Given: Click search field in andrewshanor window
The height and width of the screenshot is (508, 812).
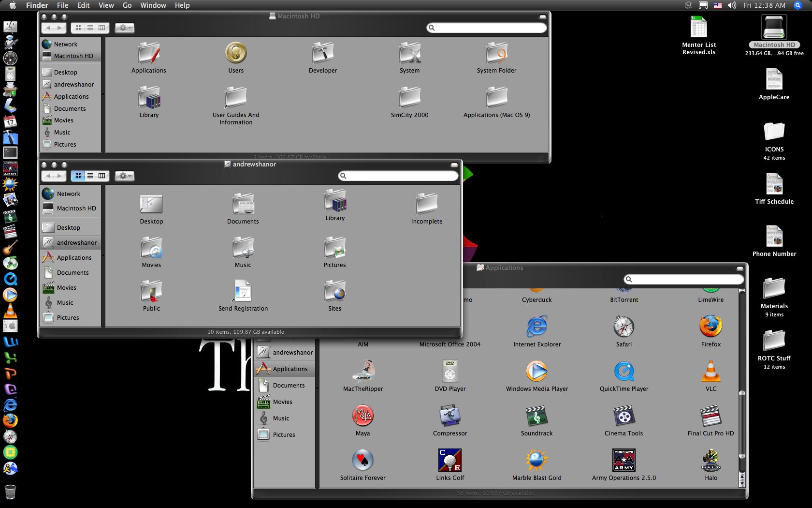Looking at the screenshot, I should (398, 176).
